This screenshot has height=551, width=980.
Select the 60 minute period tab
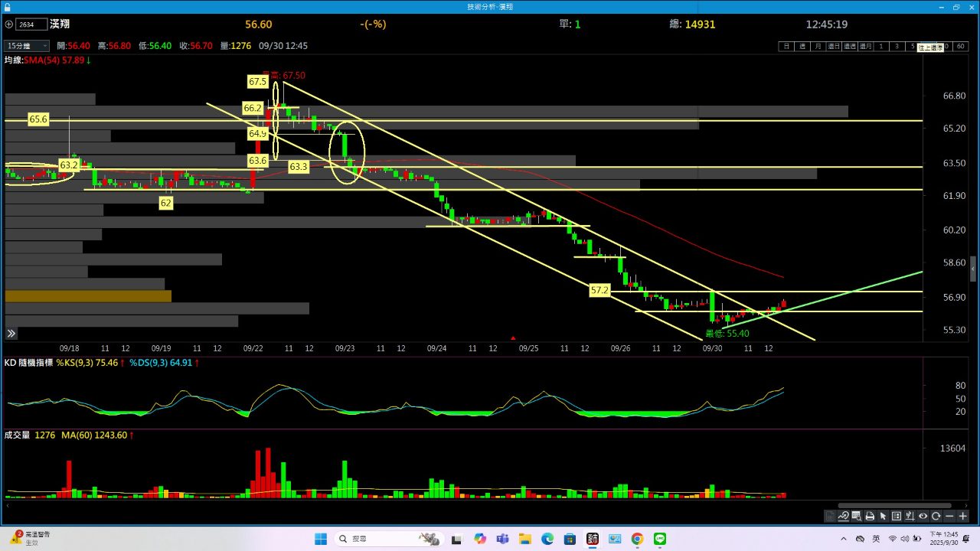[962, 47]
